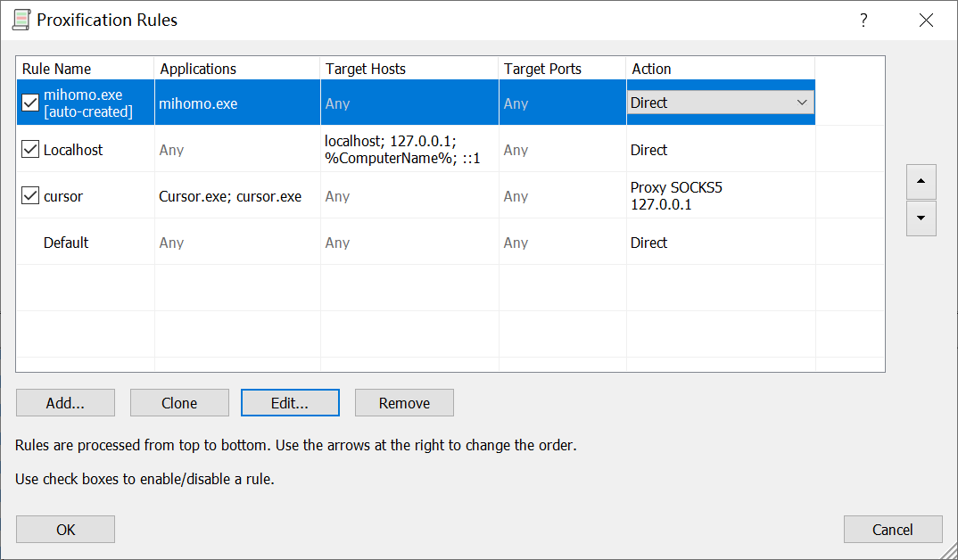The image size is (958, 560).
Task: Click the Proxification Rules title bar icon
Action: pos(21,20)
